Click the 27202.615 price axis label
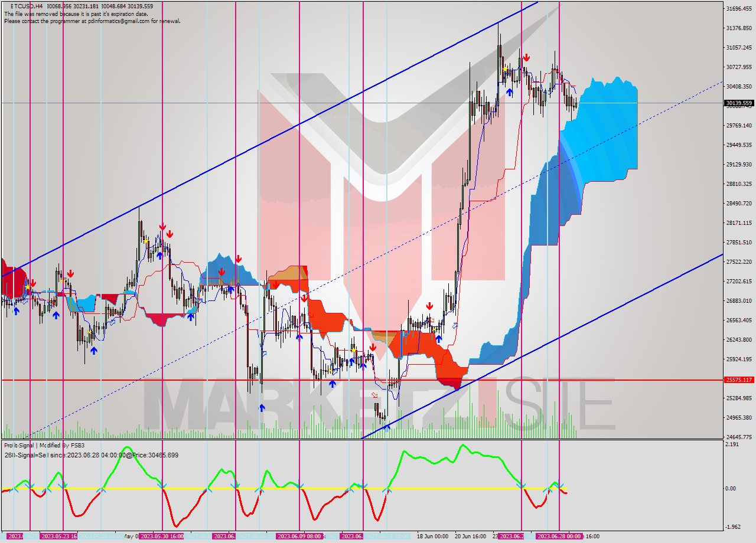Image resolution: width=756 pixels, height=543 pixels. click(739, 281)
